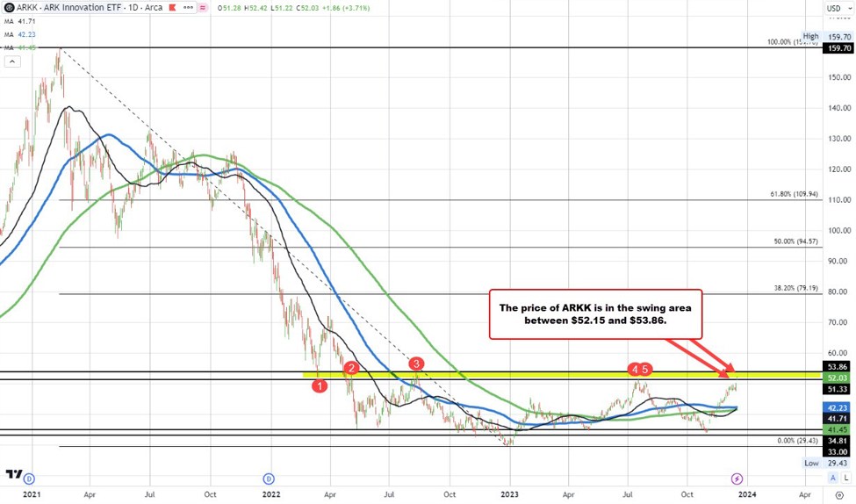The image size is (856, 504).
Task: Click the 53.86 price label on axis
Action: click(x=838, y=367)
